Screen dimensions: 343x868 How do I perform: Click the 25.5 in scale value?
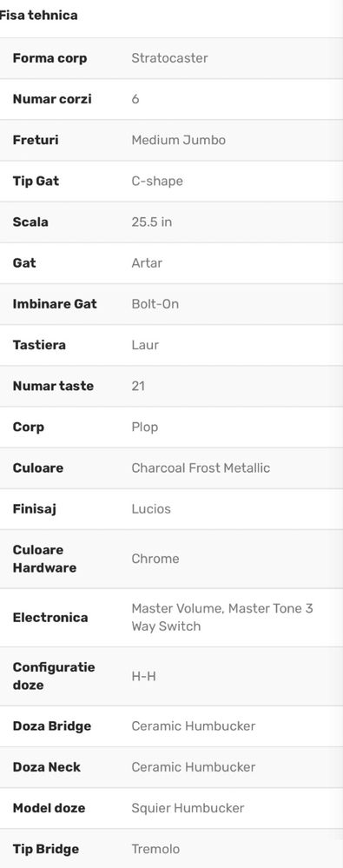152,222
